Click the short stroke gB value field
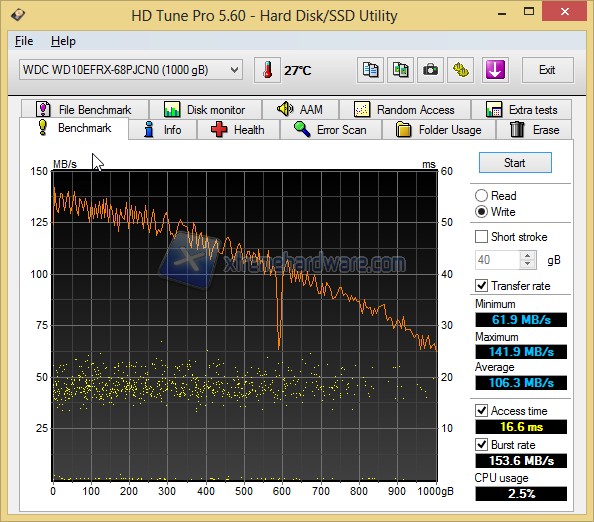The width and height of the screenshot is (594, 522). [x=497, y=260]
